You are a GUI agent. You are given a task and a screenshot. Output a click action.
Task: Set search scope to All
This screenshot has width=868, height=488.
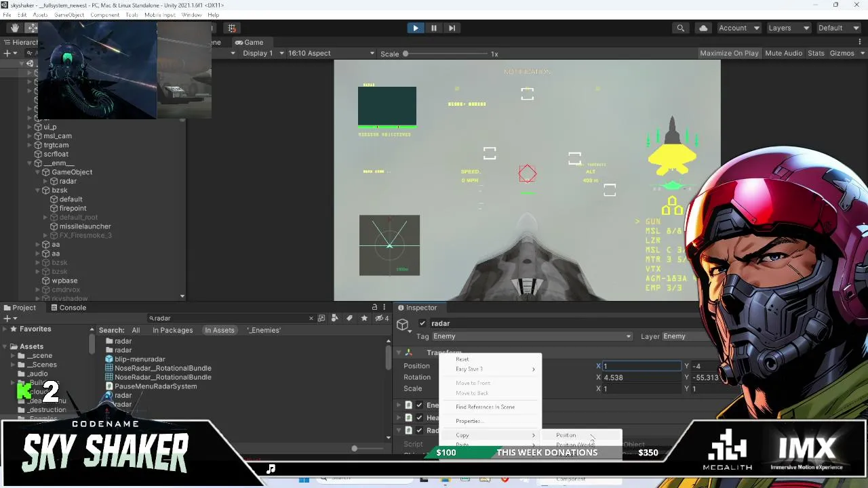[x=136, y=330]
